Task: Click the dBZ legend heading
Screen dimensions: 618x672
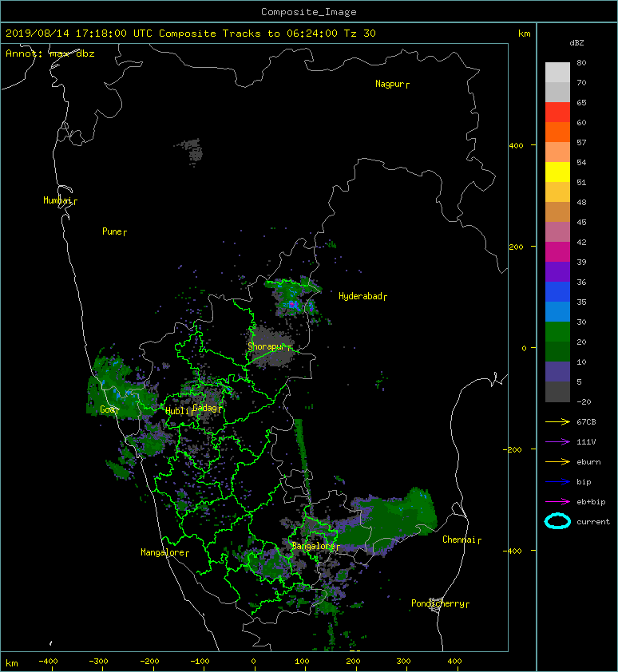Action: [576, 43]
